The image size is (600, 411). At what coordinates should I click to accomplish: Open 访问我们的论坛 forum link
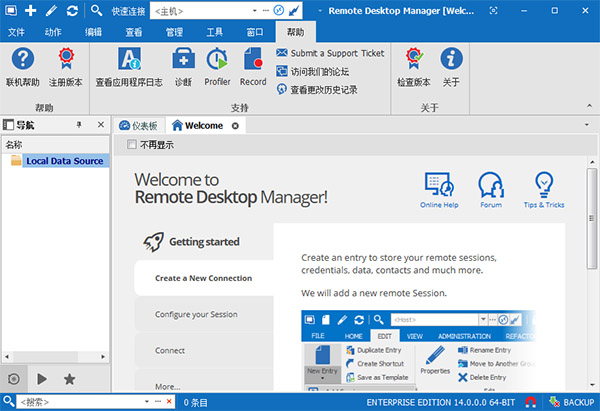pos(313,71)
